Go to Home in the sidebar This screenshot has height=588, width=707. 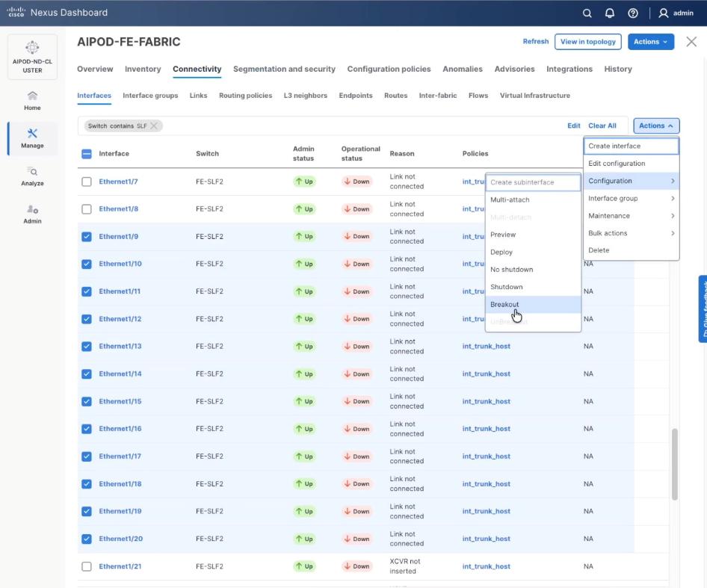pos(32,100)
